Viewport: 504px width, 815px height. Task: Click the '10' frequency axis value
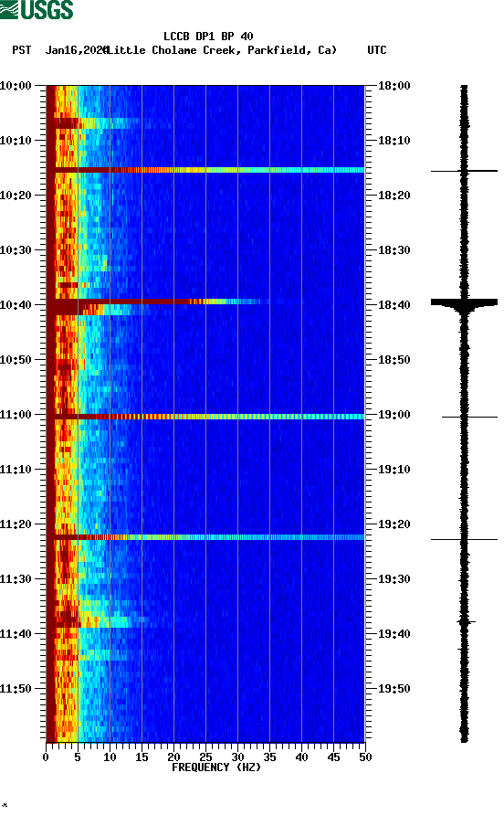tap(110, 757)
